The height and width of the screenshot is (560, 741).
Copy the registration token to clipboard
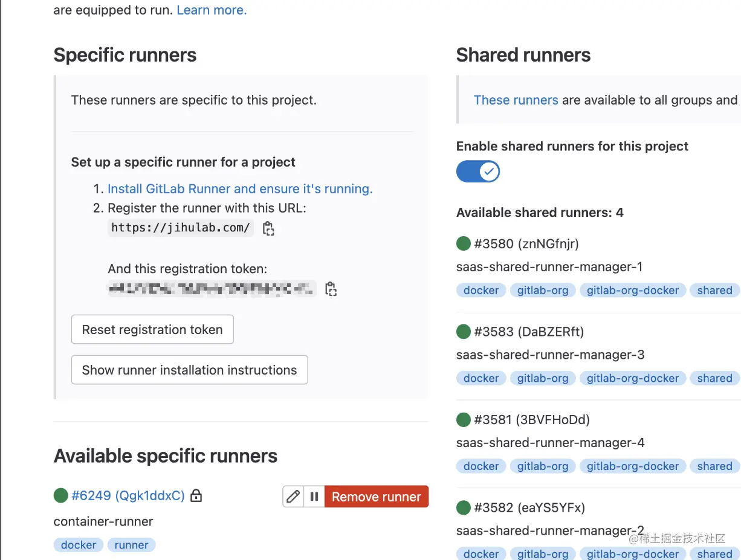[x=331, y=289]
